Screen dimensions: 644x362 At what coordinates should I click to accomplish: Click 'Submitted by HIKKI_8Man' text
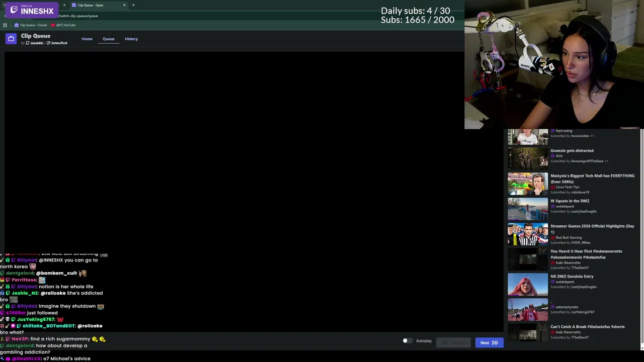571,242
